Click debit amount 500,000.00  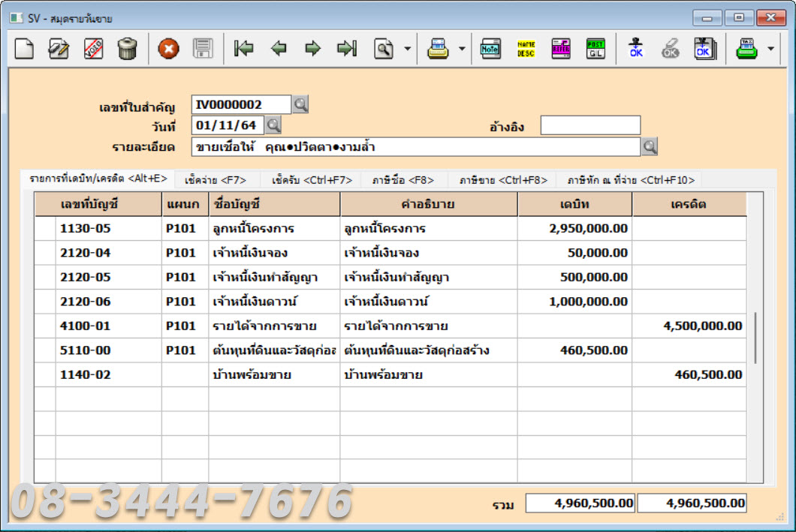(x=575, y=278)
